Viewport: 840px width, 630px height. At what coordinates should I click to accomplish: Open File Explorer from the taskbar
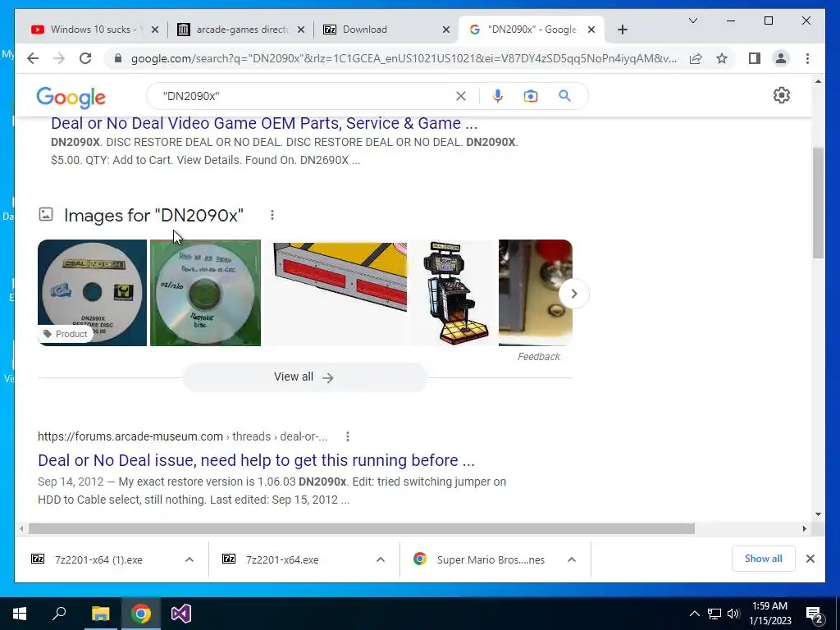[100, 614]
